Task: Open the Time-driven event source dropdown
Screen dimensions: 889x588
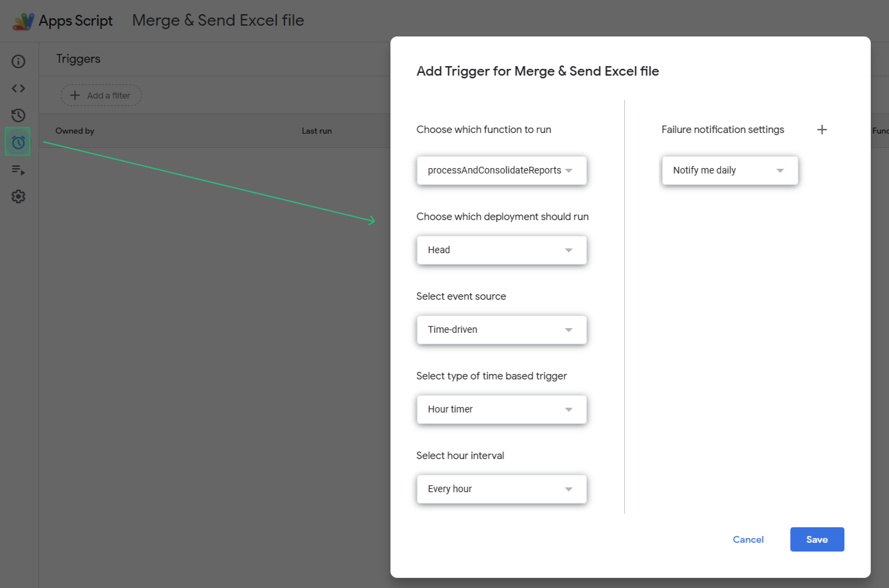Action: coord(501,330)
